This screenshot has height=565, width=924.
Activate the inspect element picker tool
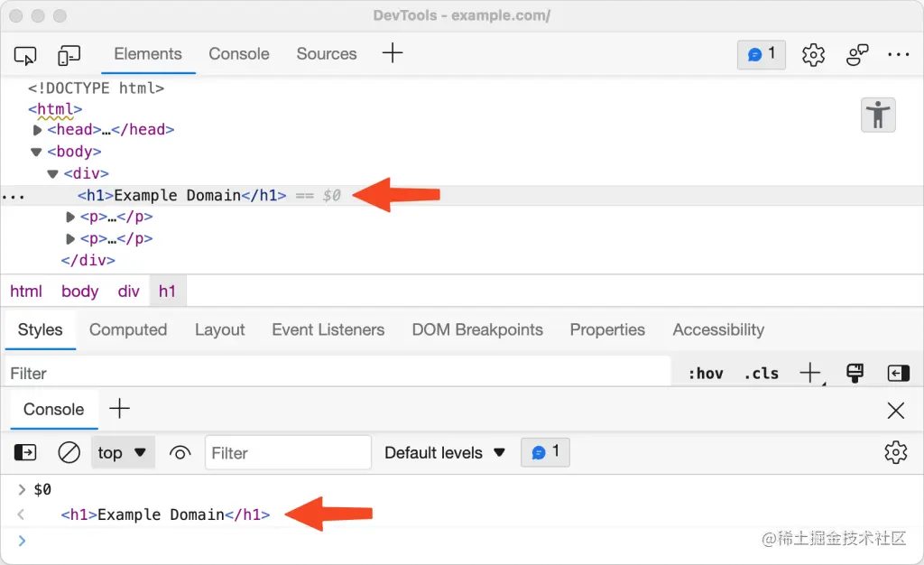click(x=24, y=55)
